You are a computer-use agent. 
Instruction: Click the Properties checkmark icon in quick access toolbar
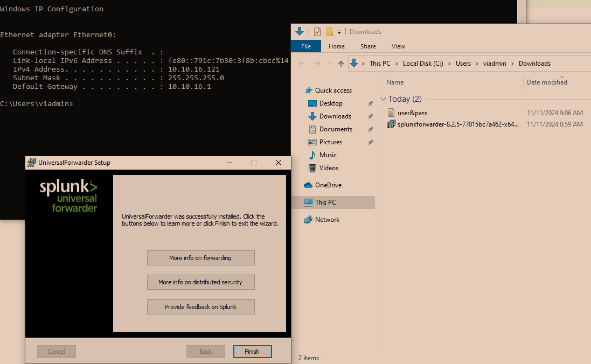click(317, 32)
